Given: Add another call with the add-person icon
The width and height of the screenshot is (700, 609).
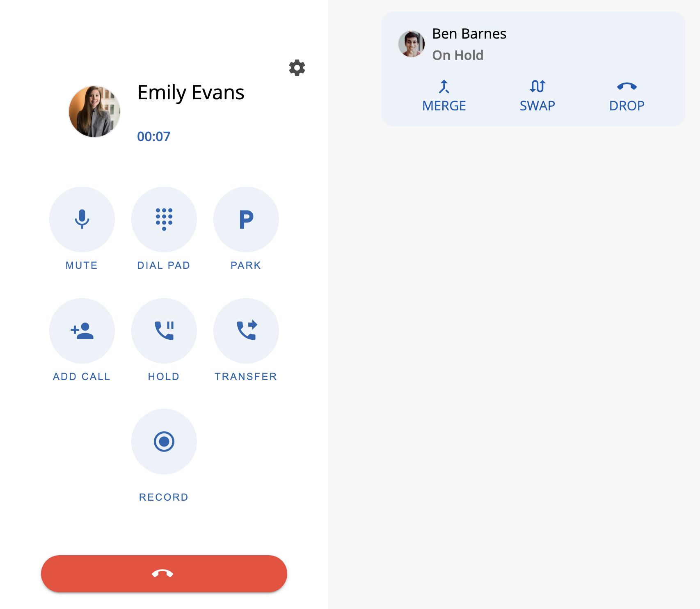Looking at the screenshot, I should 82,331.
